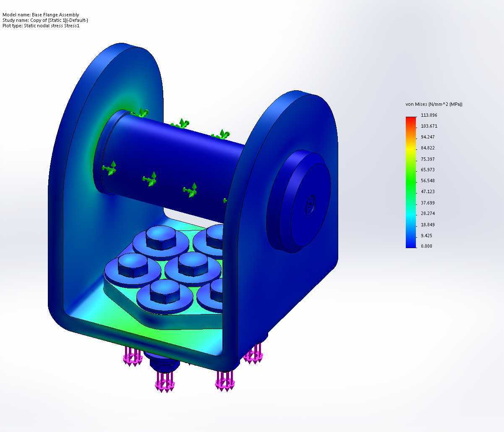Click the 'Plot type: Static nodal stress Stress1' line

point(41,26)
